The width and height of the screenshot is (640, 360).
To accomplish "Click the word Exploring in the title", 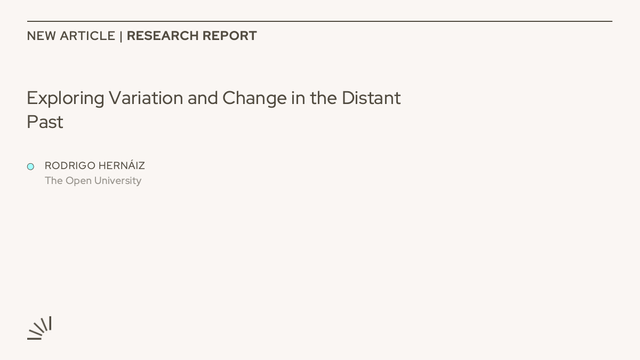I will 66,99.
